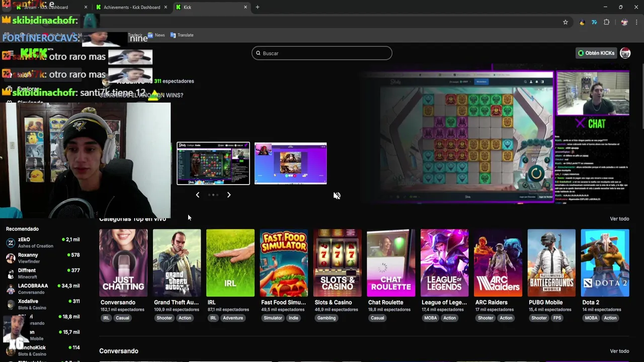Open the League of Legends category cover
Image resolution: width=644 pixels, height=362 pixels.
pyautogui.click(x=444, y=263)
